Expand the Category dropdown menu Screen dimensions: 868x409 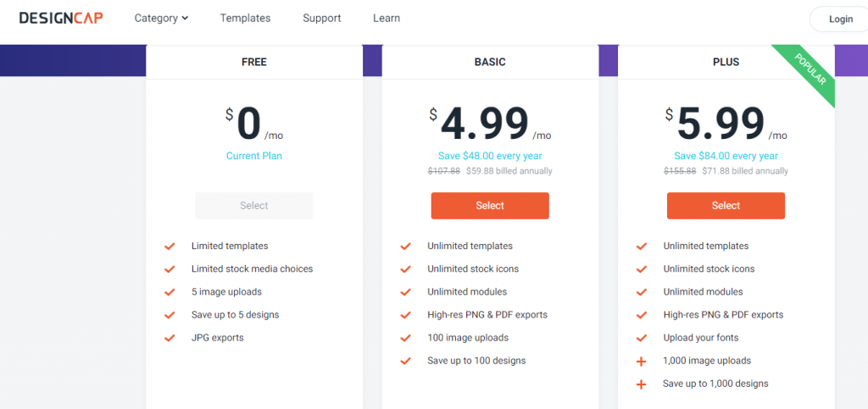click(x=161, y=18)
